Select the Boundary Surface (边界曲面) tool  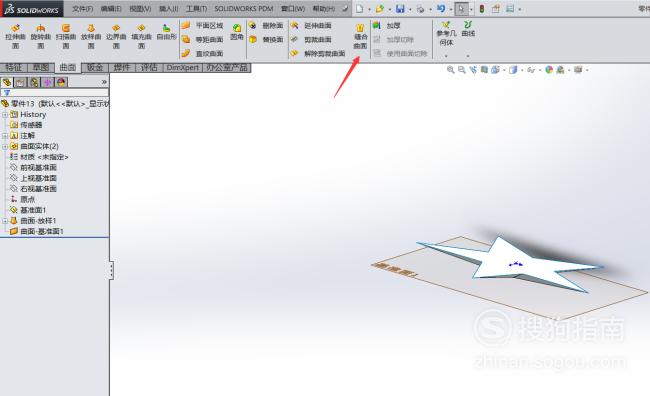(x=116, y=36)
